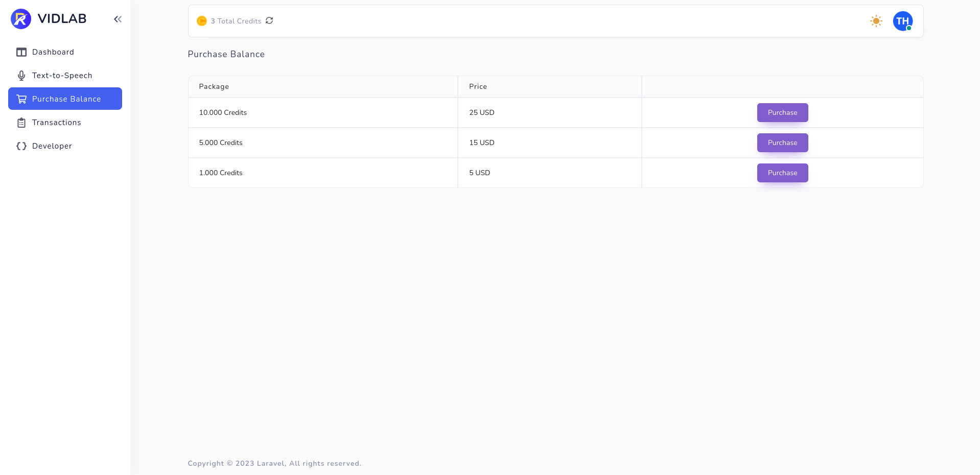Click the '3 Total Credits' text

(x=236, y=21)
